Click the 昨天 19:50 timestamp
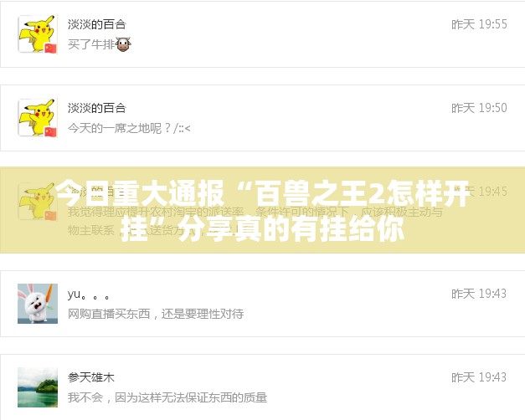The height and width of the screenshot is (420, 525). tap(479, 108)
